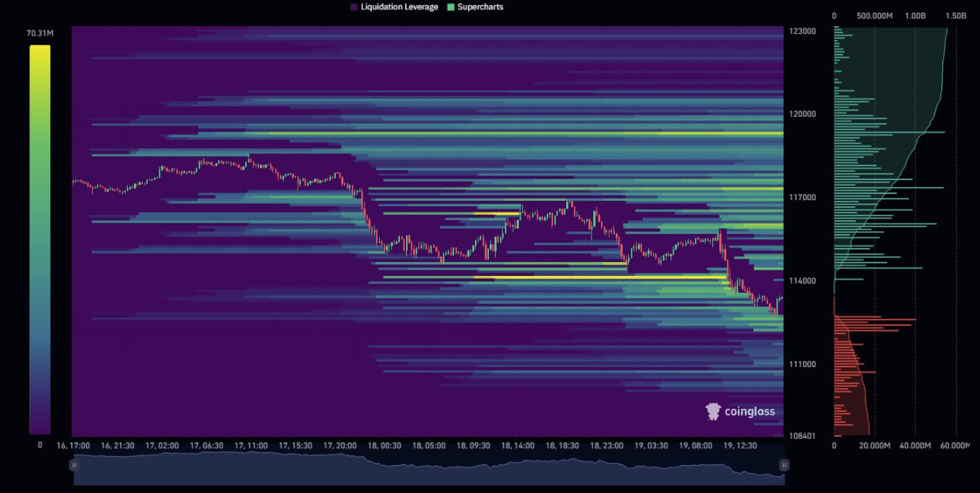Toggle the Supercharts legend series
The image size is (980, 493).
tap(475, 7)
